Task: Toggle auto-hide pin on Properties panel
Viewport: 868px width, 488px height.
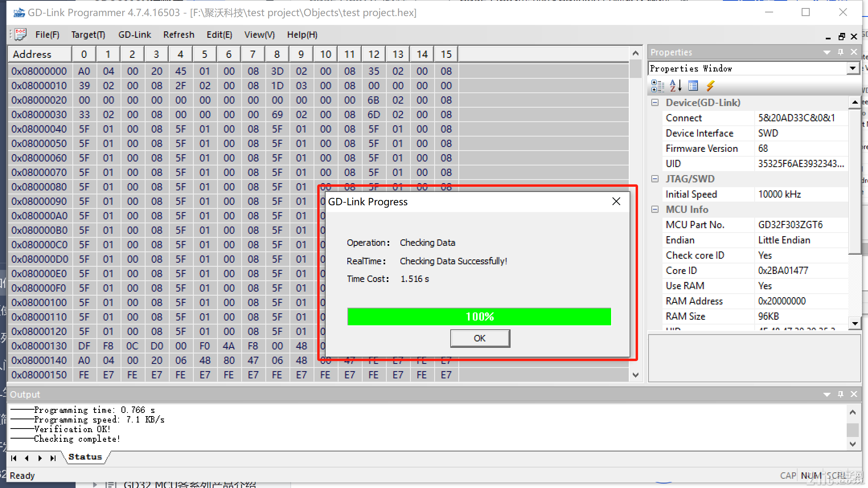Action: coord(841,52)
